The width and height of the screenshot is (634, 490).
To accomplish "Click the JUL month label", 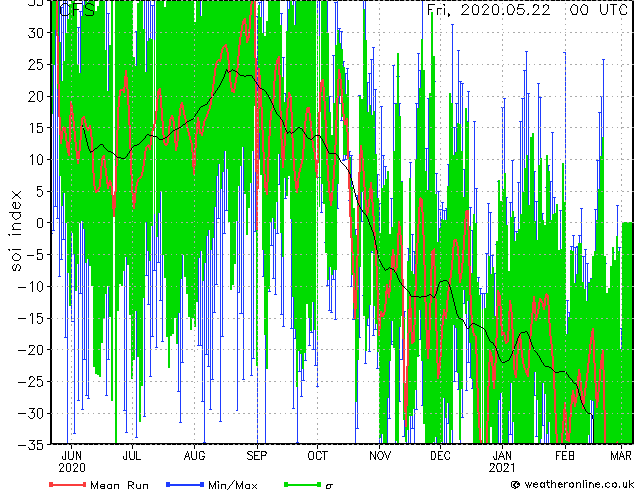I will [x=132, y=456].
